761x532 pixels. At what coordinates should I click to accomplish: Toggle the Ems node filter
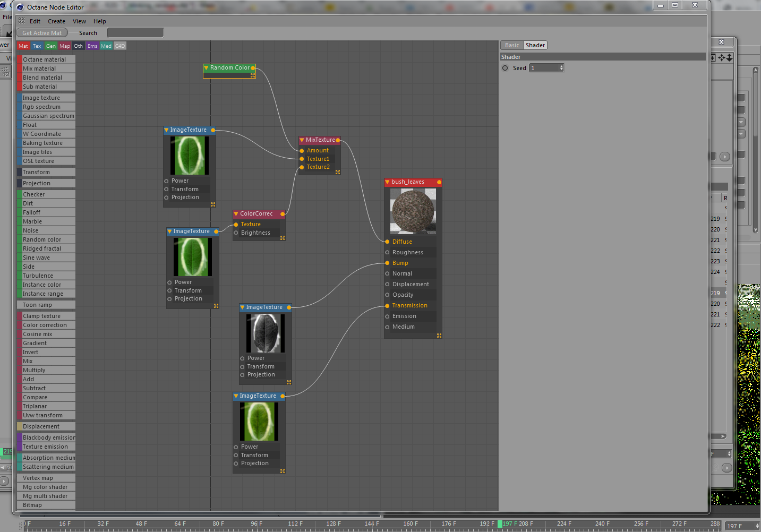coord(92,46)
